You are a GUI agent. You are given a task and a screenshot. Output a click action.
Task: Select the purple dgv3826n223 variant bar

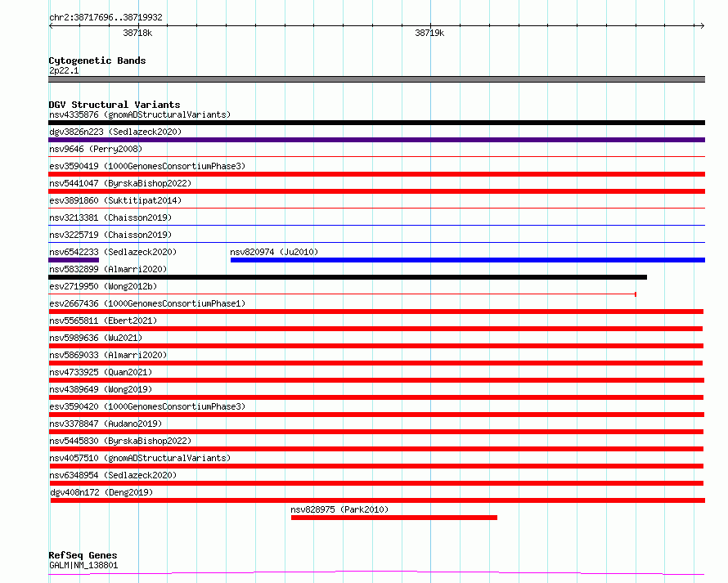click(376, 140)
